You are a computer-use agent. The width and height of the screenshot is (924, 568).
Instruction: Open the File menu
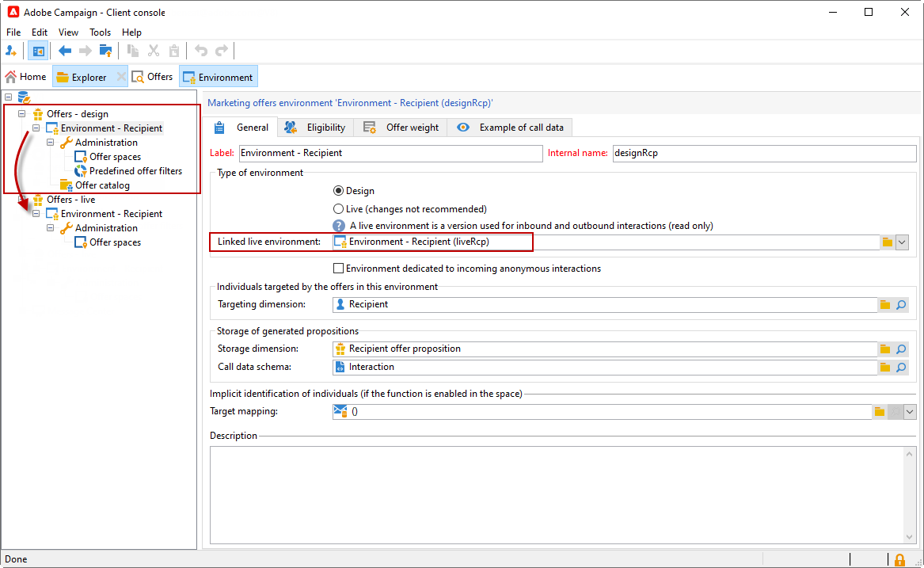(x=13, y=32)
